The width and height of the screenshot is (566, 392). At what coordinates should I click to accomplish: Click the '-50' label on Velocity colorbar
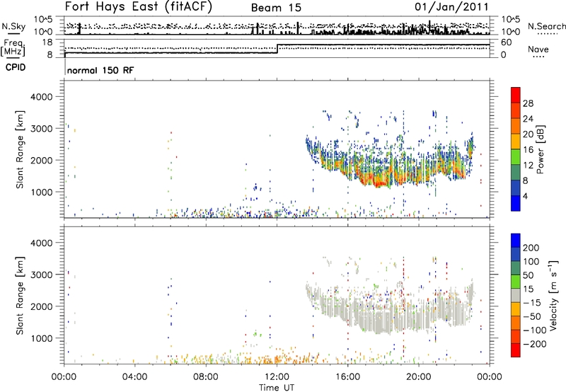[x=532, y=316]
